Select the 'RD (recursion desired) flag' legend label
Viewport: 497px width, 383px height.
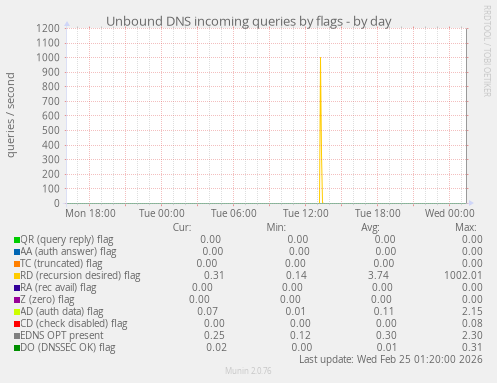click(80, 276)
